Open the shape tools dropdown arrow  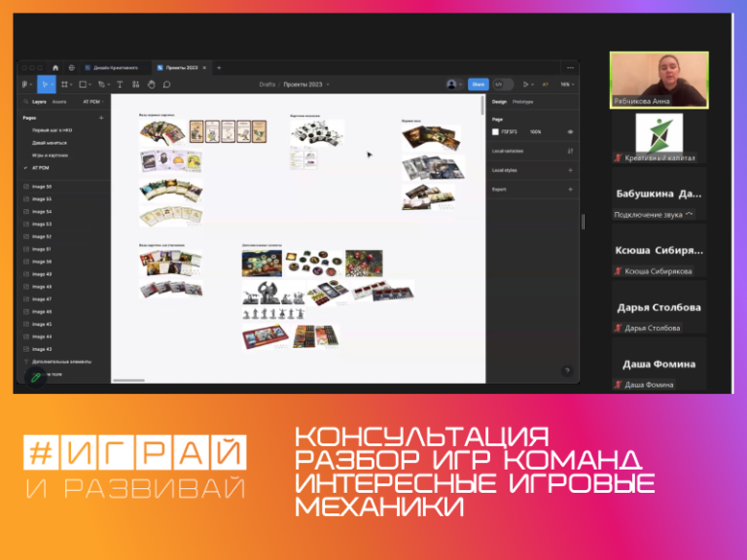[89, 85]
